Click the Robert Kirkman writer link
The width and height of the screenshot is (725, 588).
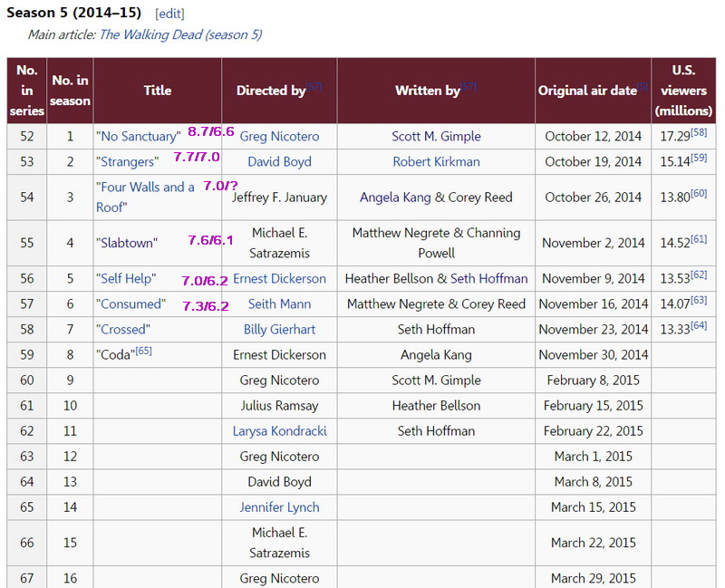click(436, 162)
